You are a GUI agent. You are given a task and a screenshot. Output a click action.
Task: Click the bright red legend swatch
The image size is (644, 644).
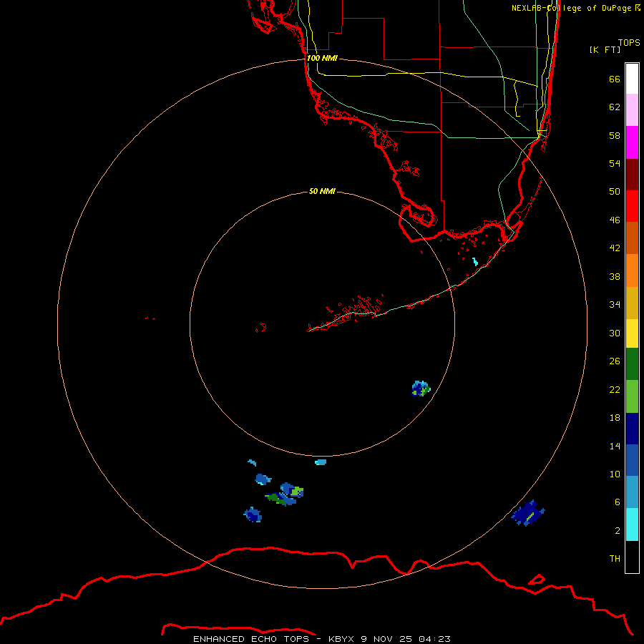click(x=632, y=206)
